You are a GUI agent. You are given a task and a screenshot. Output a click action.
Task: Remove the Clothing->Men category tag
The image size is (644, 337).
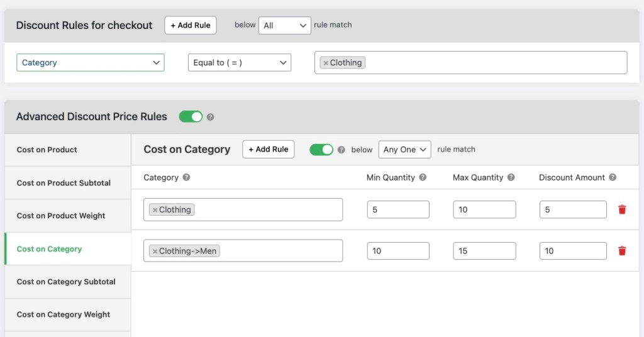coord(155,251)
